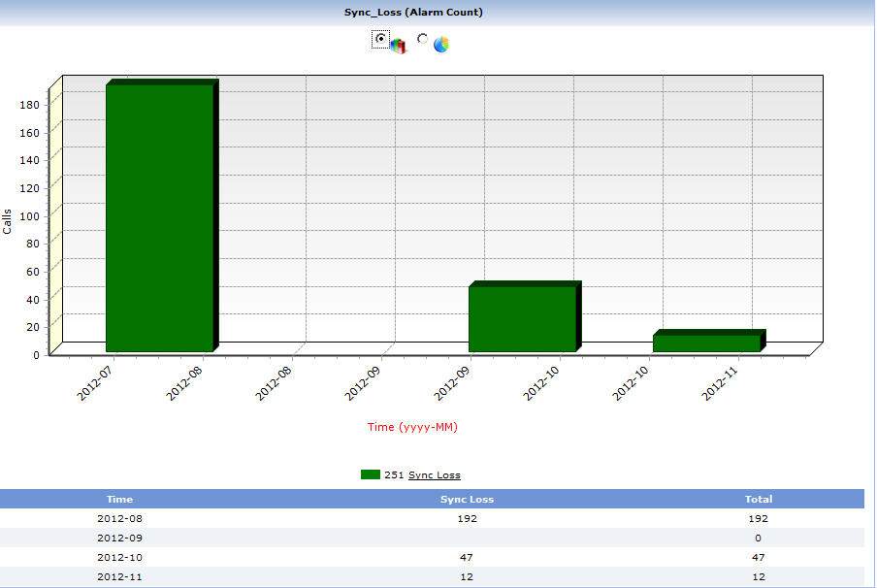Click the Calls y-axis label
Image resolution: width=877 pixels, height=588 pixels.
[x=7, y=221]
